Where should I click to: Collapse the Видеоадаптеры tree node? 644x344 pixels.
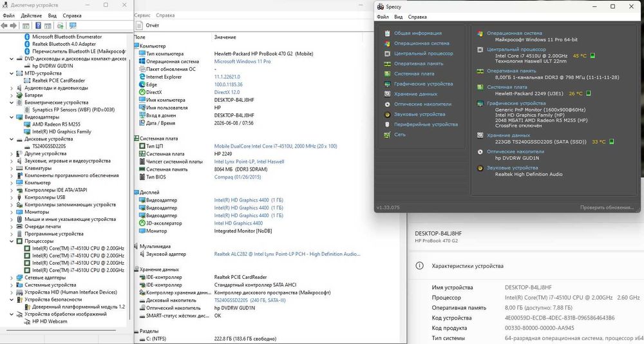point(12,117)
